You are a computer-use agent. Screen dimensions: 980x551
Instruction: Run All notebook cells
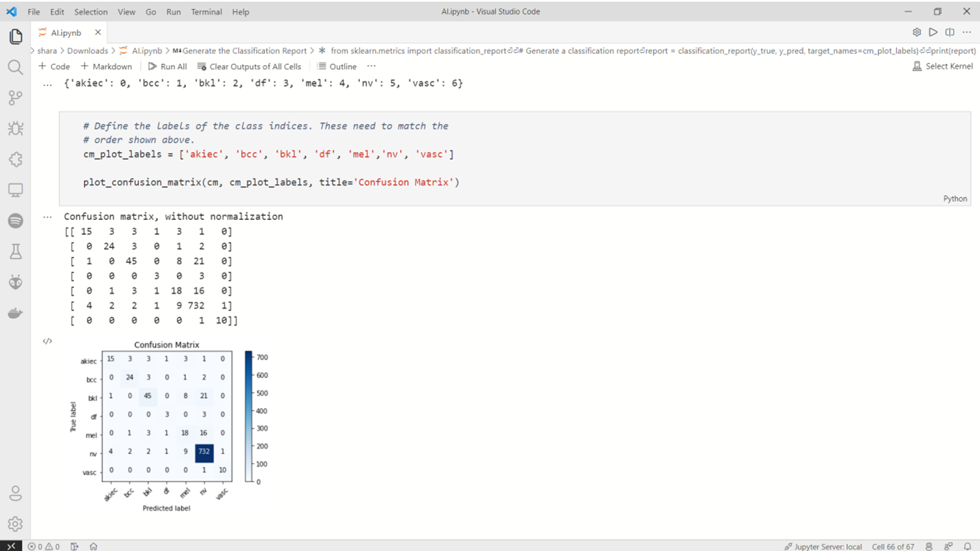pyautogui.click(x=167, y=66)
